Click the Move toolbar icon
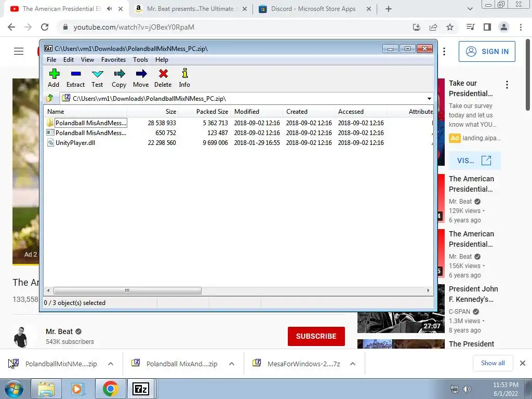This screenshot has width=532, height=399. [x=141, y=78]
